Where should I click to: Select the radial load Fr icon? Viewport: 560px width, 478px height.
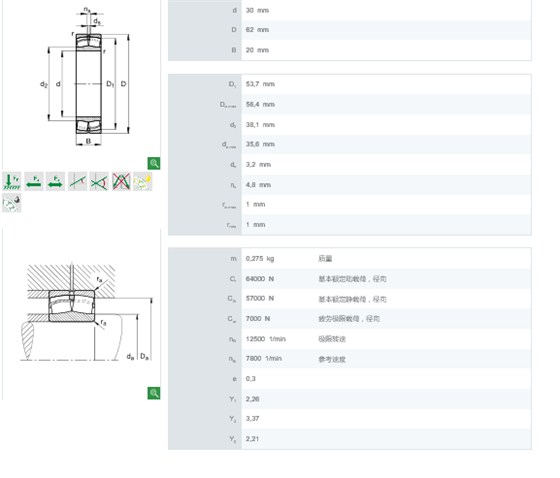point(12,181)
